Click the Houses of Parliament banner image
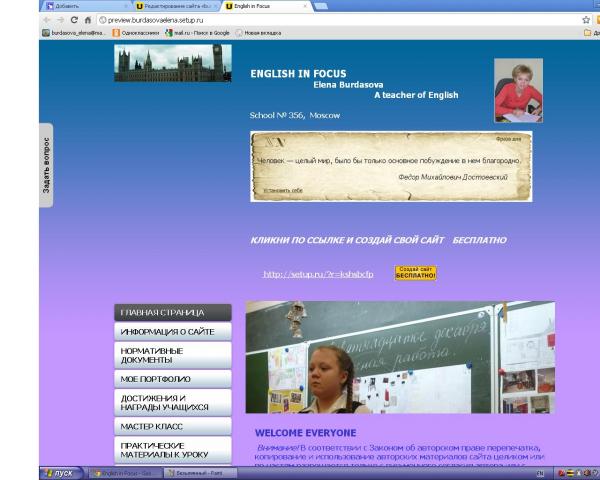The width and height of the screenshot is (600, 480). click(173, 63)
